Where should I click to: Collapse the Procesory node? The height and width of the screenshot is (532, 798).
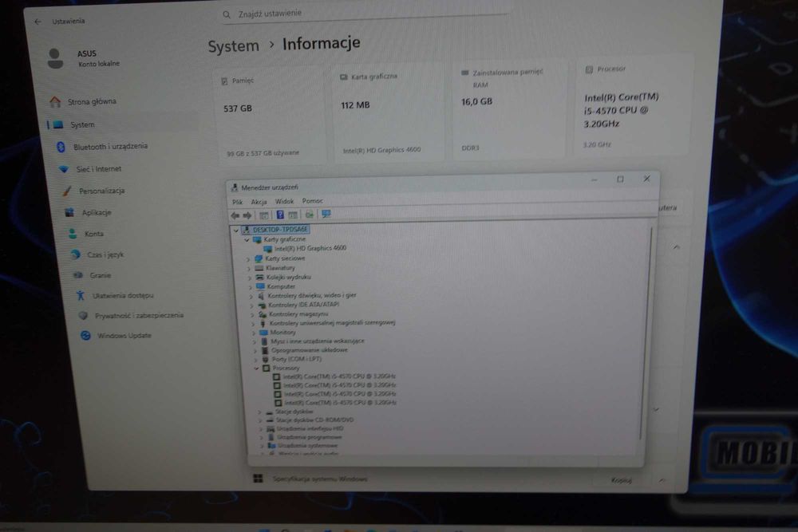pyautogui.click(x=257, y=368)
